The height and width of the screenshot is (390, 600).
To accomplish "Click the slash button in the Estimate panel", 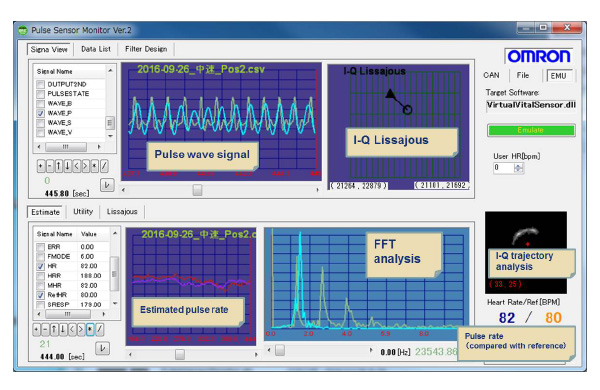I will pyautogui.click(x=99, y=329).
